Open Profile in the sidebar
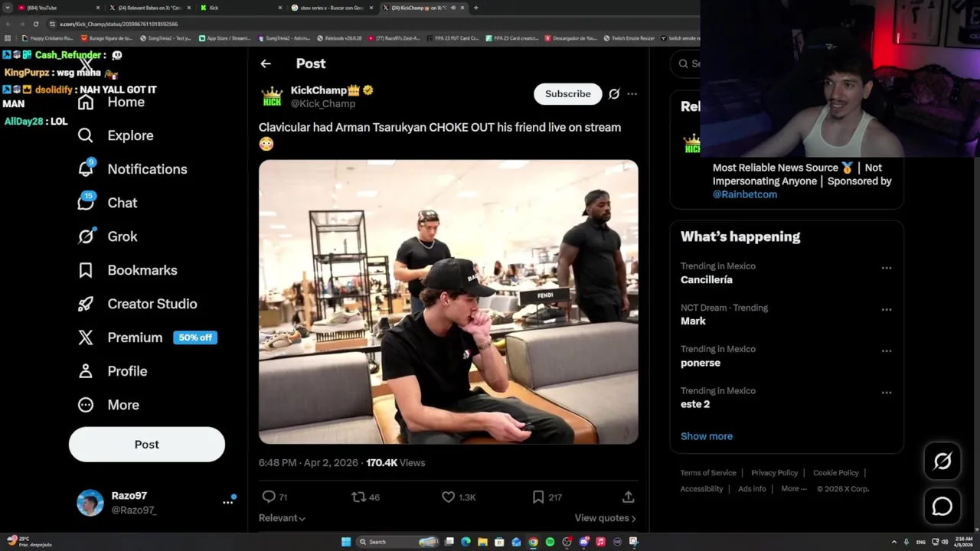The width and height of the screenshot is (980, 551). click(x=112, y=371)
